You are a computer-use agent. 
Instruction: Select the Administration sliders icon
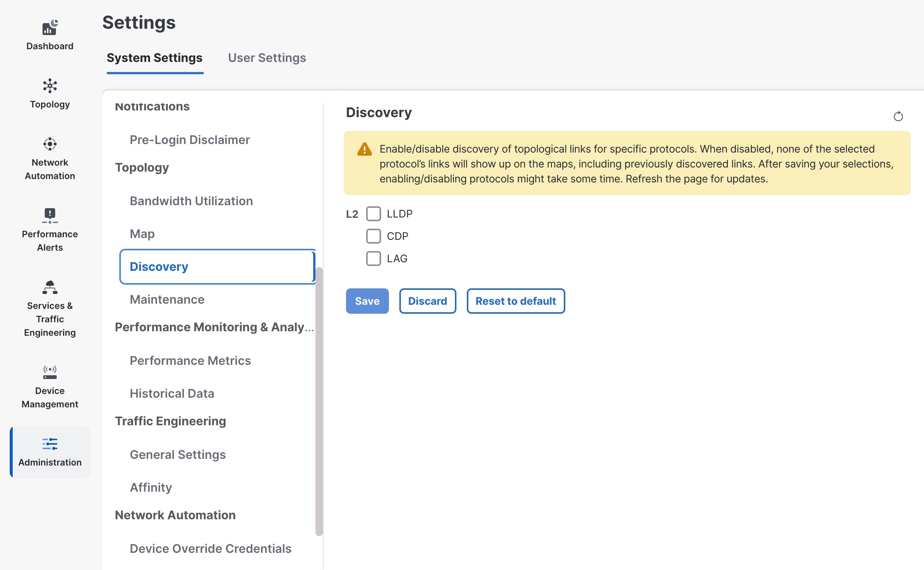tap(50, 444)
